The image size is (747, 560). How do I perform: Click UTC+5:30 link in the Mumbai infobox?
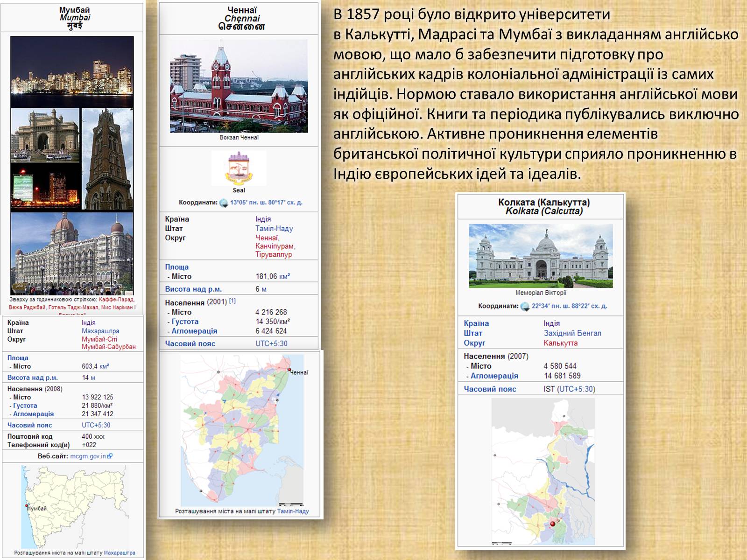[96, 425]
